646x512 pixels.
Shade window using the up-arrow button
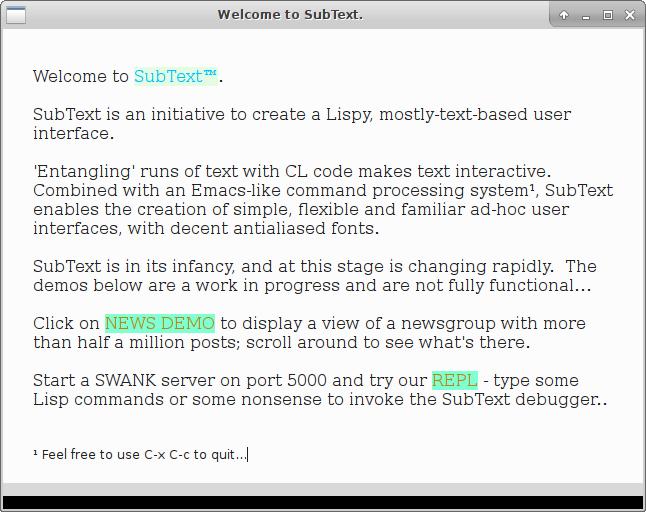pos(564,15)
